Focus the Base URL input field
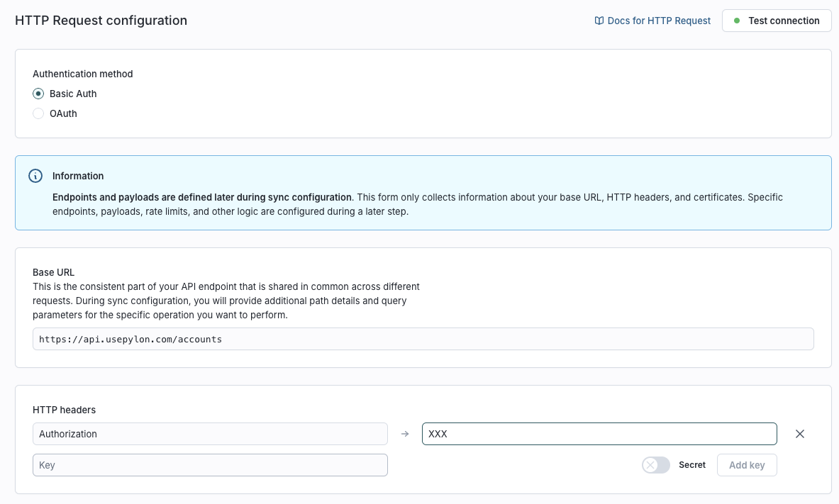Screen dimensions: 839x504 click(x=423, y=340)
